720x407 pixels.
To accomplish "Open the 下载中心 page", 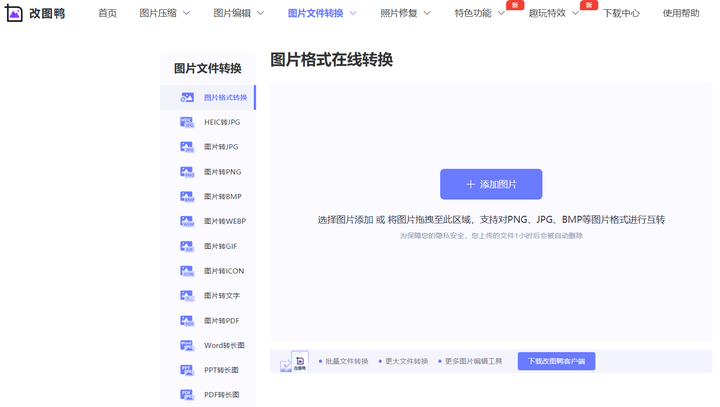I will [621, 13].
